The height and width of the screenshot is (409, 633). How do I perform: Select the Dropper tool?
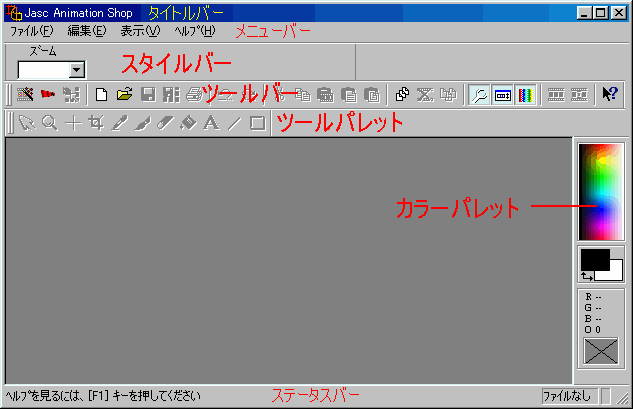click(119, 123)
